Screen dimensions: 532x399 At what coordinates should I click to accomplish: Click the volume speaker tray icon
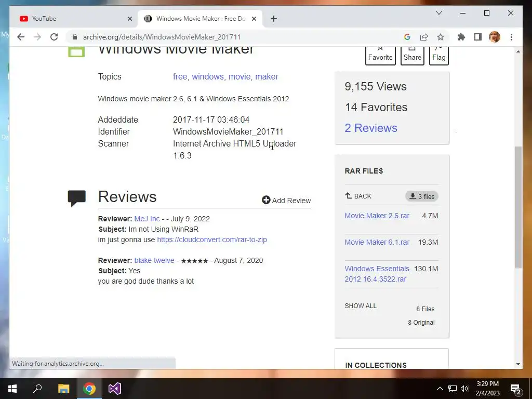click(464, 389)
